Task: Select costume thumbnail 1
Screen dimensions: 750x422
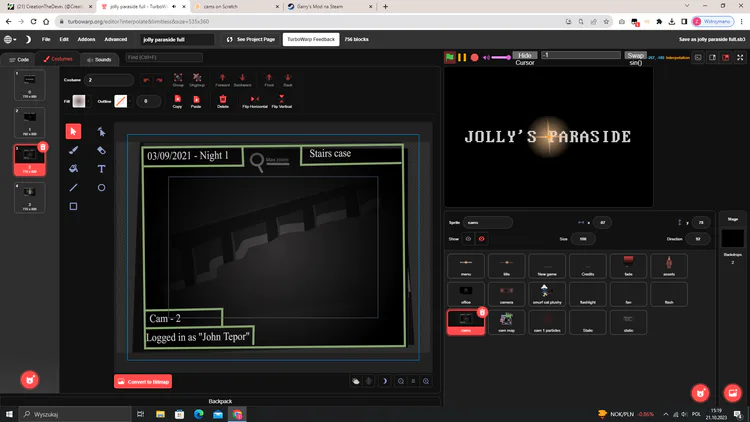Action: (30, 85)
